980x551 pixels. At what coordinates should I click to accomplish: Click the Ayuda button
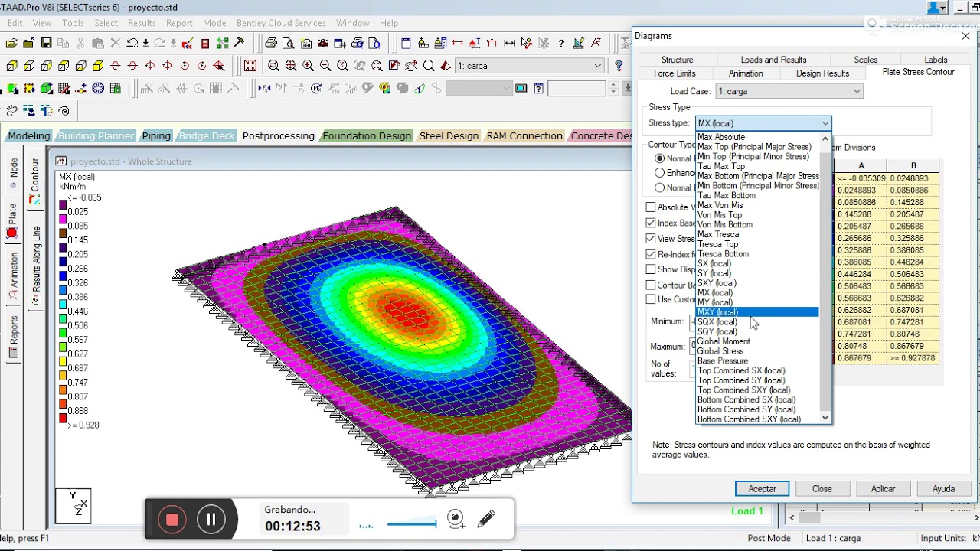pos(943,489)
